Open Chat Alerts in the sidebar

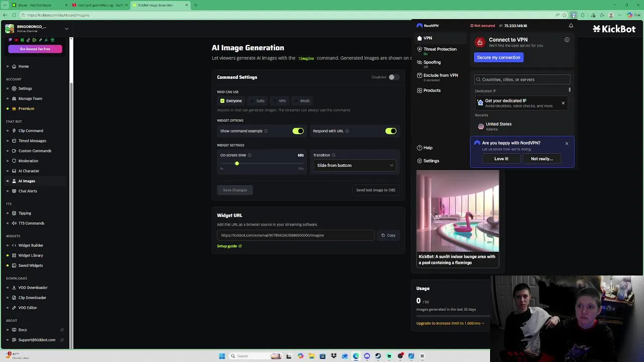(28, 191)
